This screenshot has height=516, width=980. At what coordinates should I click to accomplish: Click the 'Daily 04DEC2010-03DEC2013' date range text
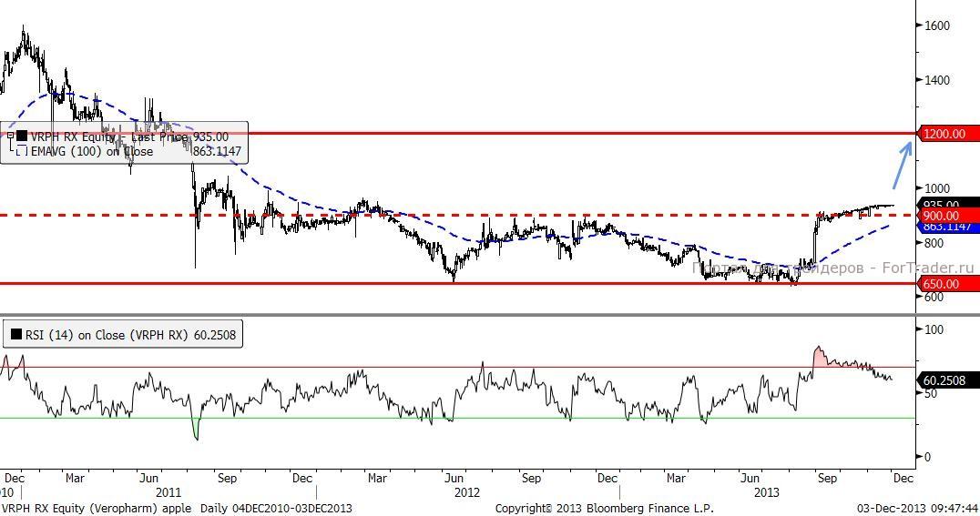point(276,509)
